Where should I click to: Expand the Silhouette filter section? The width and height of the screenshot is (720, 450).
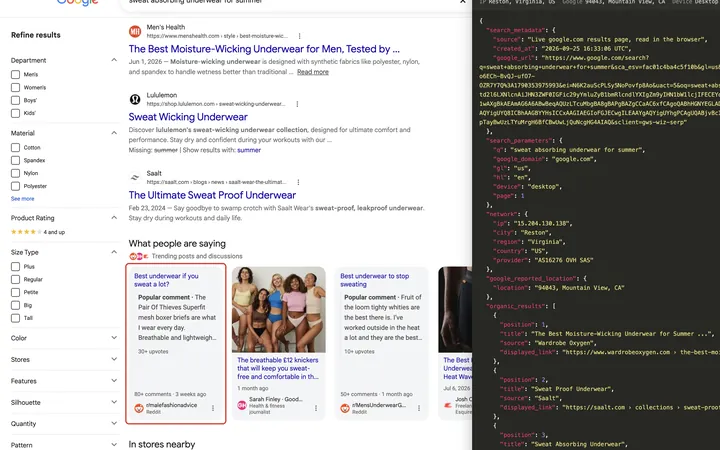pyautogui.click(x=114, y=402)
